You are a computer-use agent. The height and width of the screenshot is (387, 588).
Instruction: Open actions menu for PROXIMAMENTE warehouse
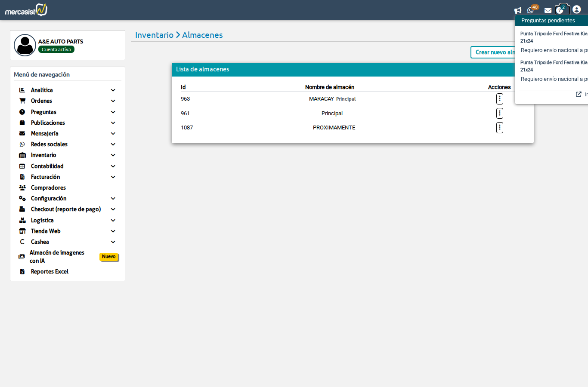click(499, 128)
